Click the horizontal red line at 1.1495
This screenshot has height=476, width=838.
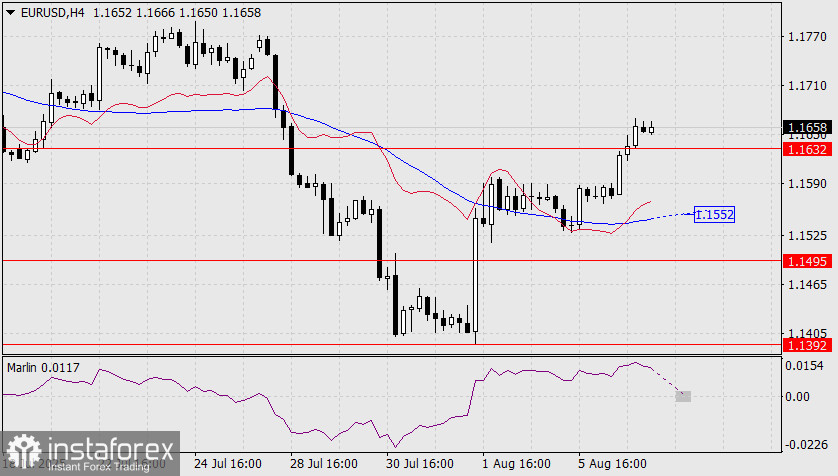pyautogui.click(x=392, y=261)
